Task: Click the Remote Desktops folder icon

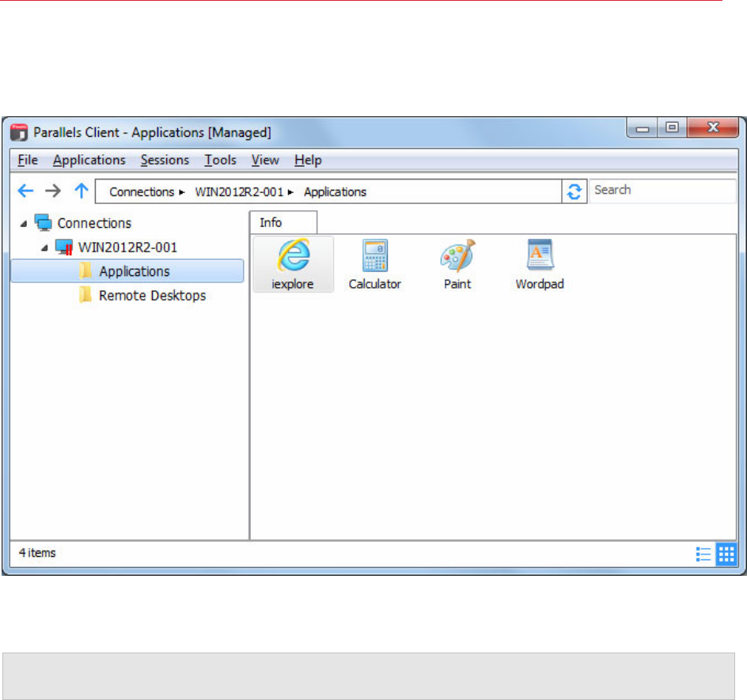Action: coord(85,295)
